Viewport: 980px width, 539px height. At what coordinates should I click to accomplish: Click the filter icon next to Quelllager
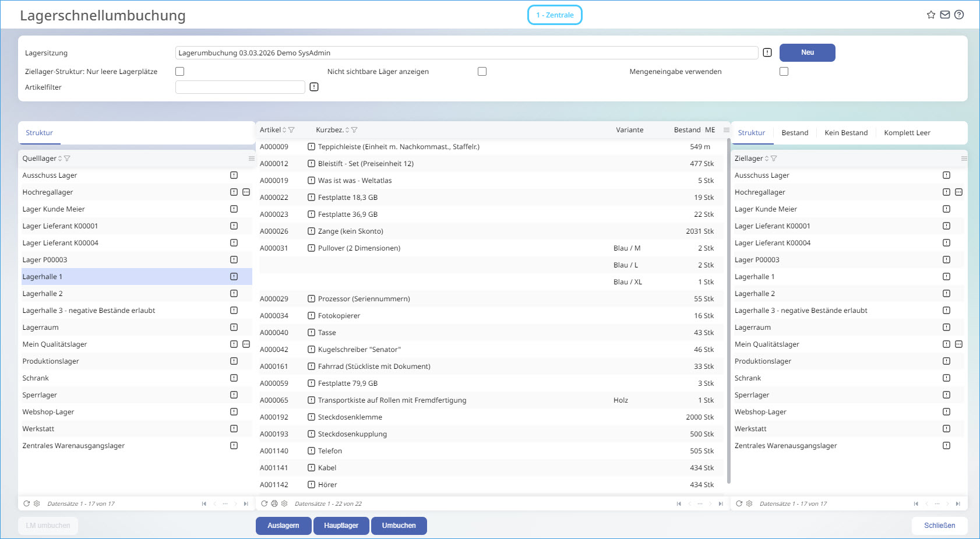(67, 158)
